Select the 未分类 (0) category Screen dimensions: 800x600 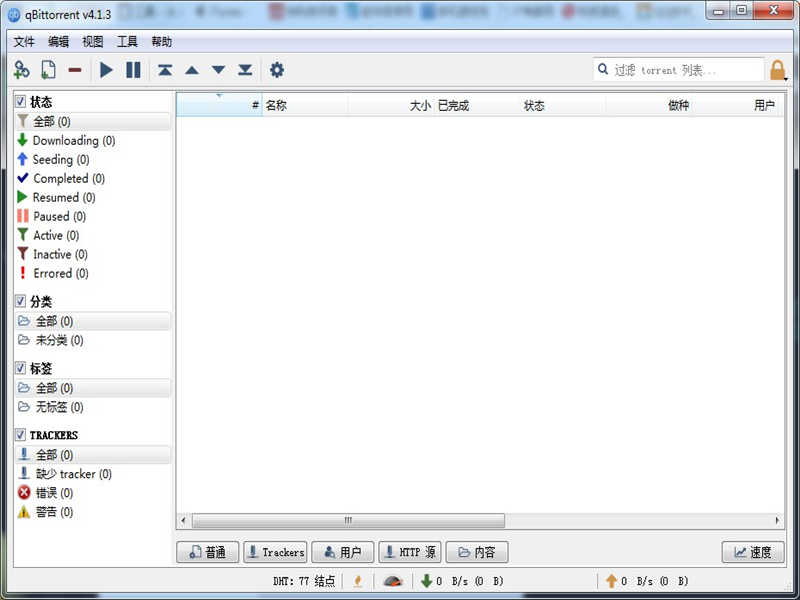point(93,340)
